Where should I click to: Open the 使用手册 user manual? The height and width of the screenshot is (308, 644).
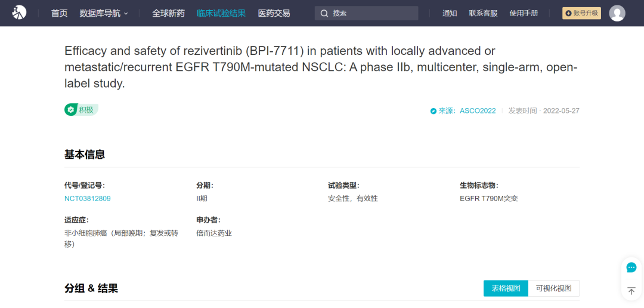coord(524,13)
